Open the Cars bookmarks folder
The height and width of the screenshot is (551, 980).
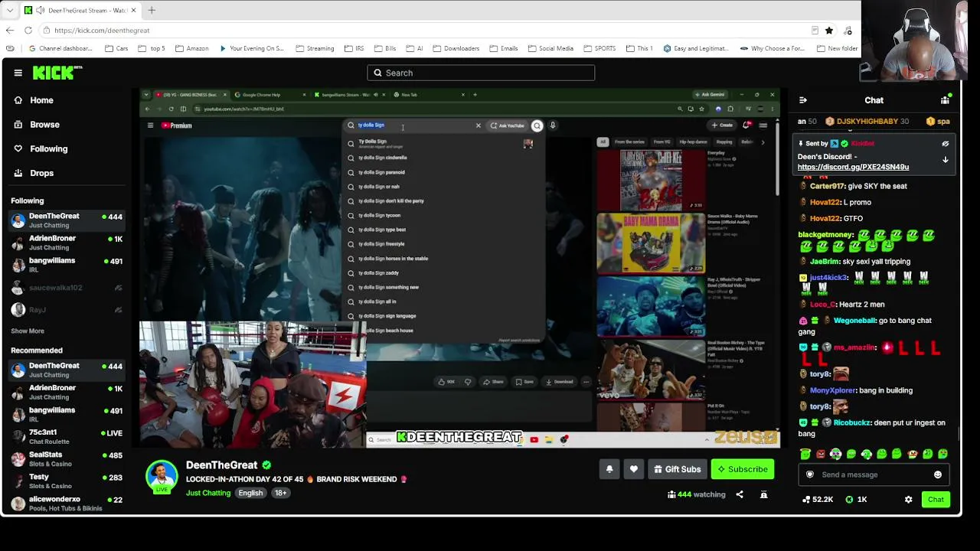point(116,48)
